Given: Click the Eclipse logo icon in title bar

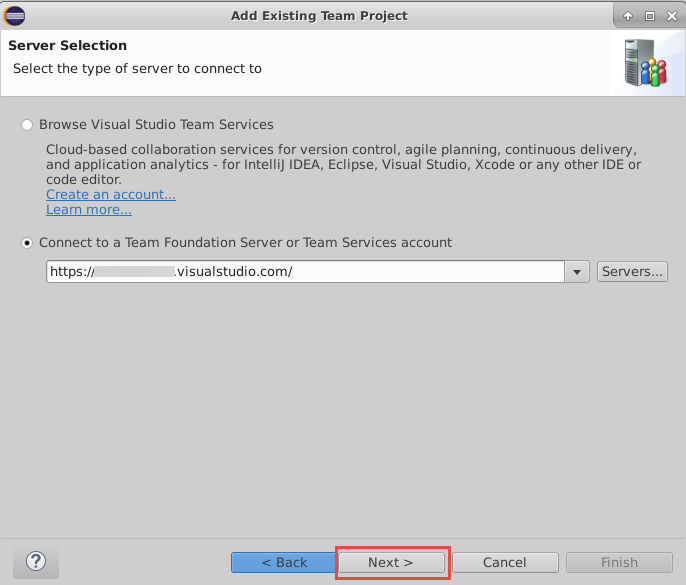Looking at the screenshot, I should pos(14,16).
